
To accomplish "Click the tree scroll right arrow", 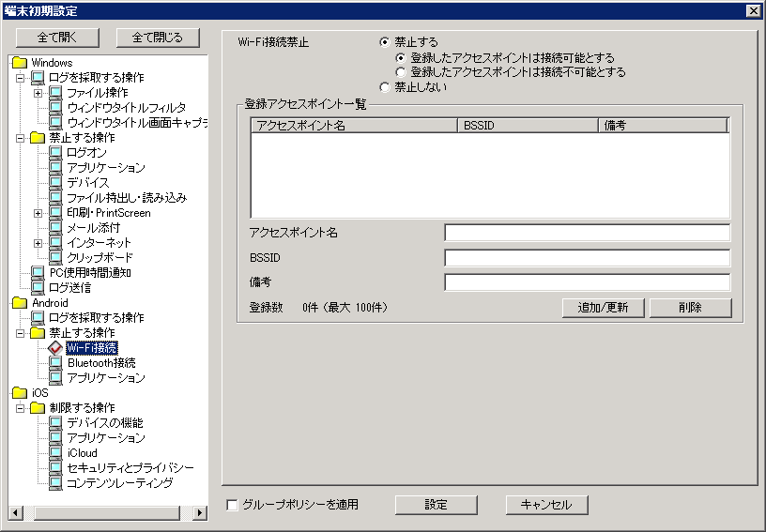I will pos(199,513).
